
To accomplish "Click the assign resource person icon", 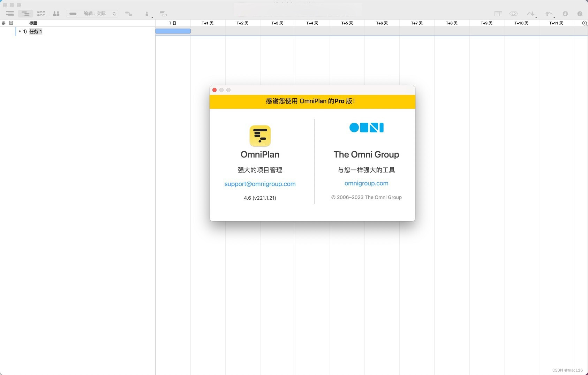I will pos(147,14).
